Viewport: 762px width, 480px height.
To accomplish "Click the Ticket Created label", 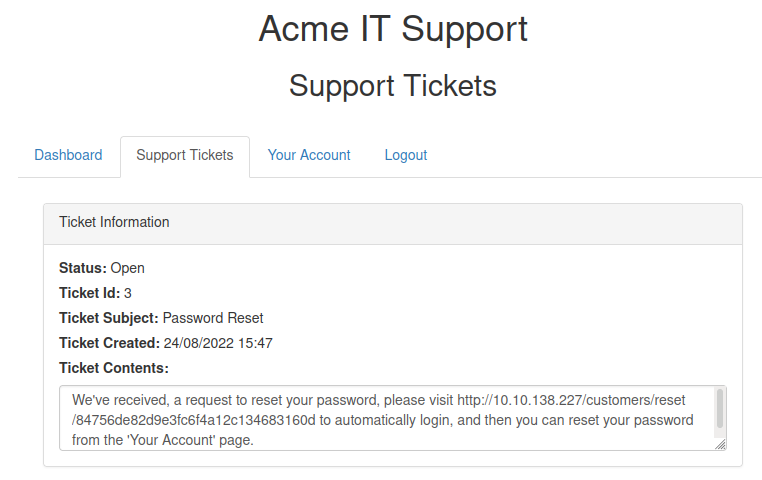I will (109, 343).
